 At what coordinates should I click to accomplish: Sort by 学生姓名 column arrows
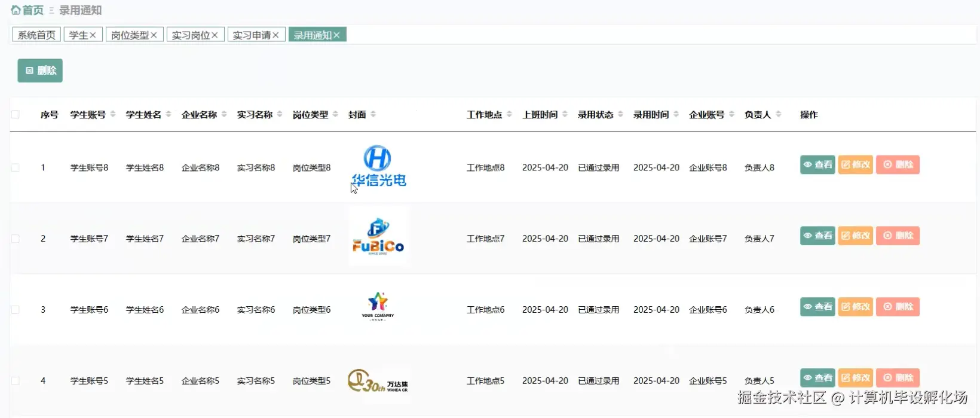point(169,114)
